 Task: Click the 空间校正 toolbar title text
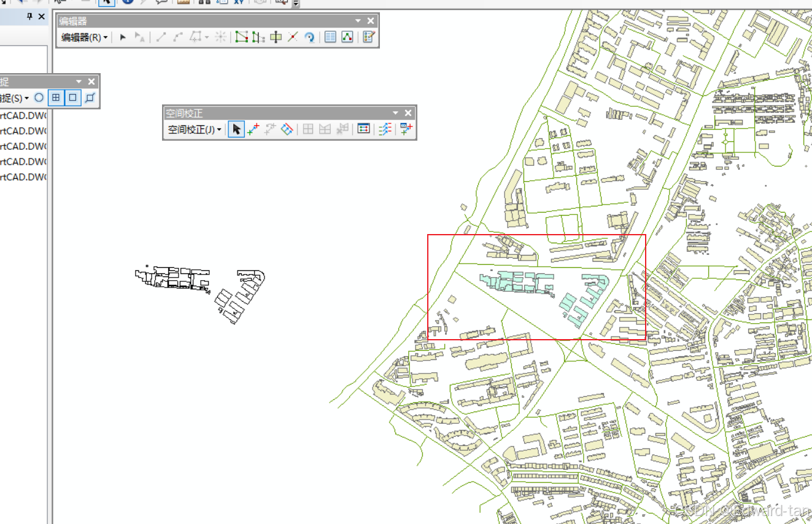coord(184,114)
